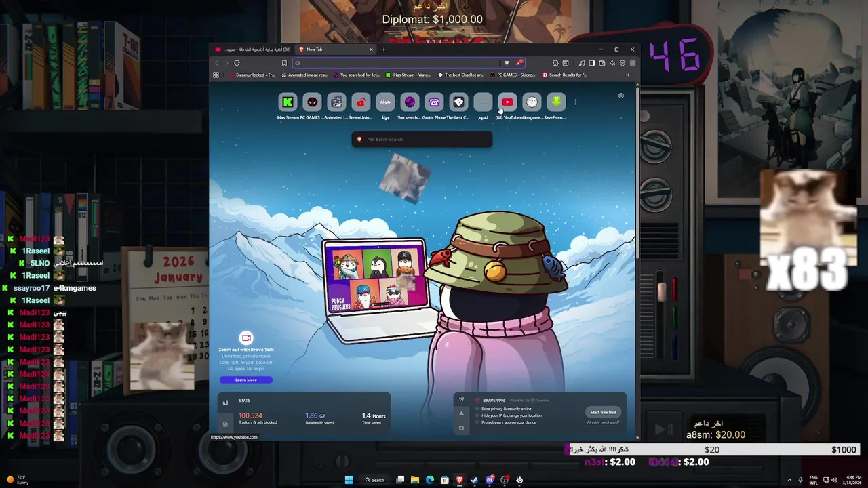Select the Stats bar-chart tab icon

(x=225, y=403)
